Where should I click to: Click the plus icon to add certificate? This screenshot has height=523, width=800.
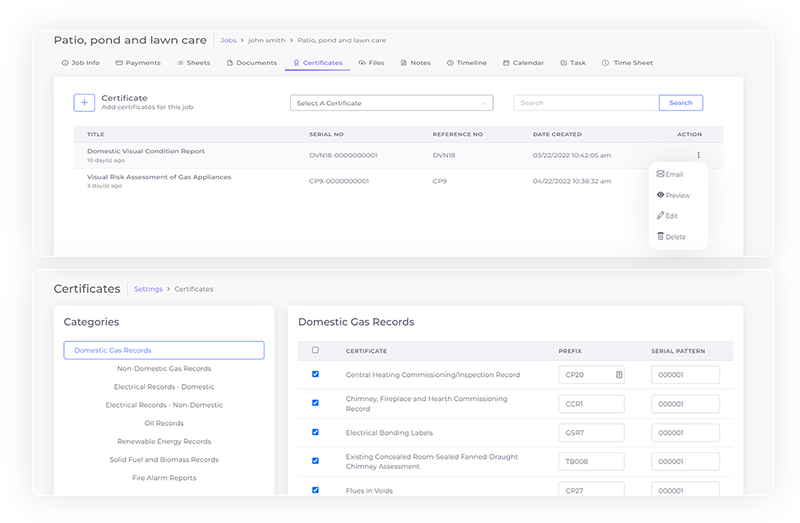click(x=84, y=102)
